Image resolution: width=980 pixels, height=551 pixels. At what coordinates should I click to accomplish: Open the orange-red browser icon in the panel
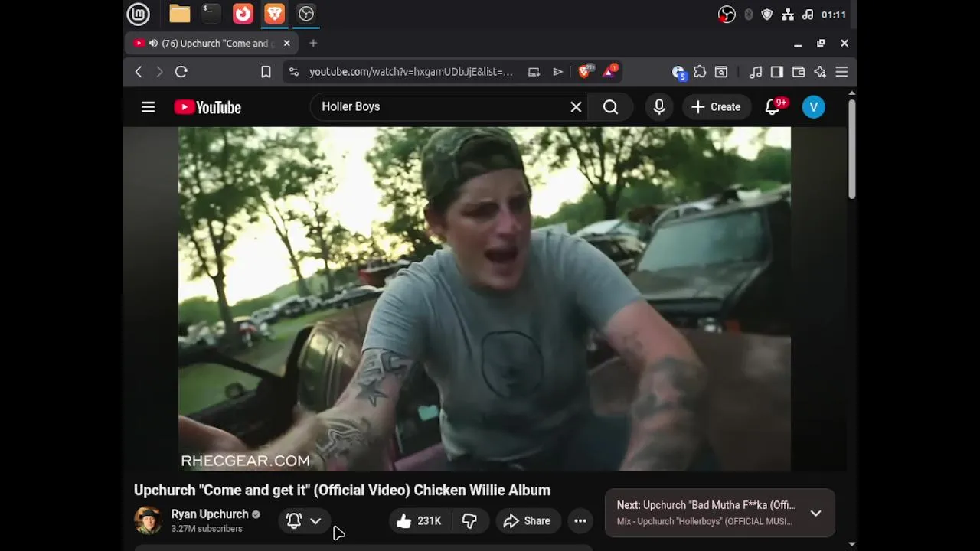pos(243,14)
